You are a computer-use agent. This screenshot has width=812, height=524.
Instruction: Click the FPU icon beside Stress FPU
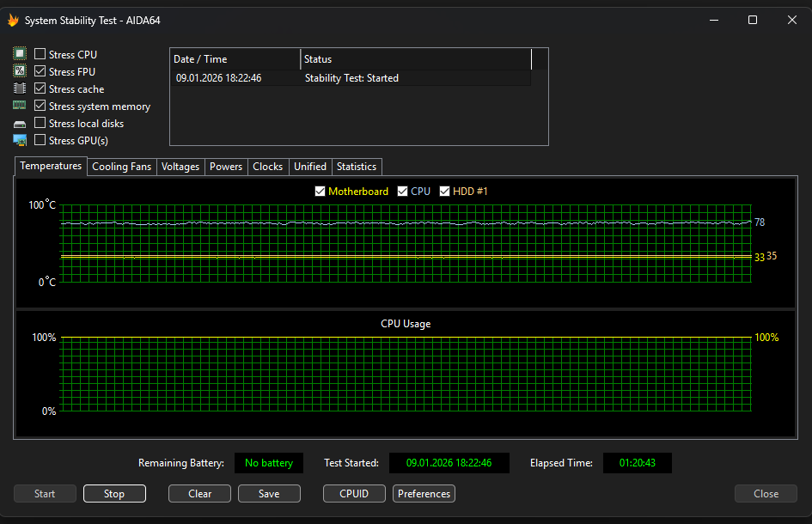pos(20,71)
